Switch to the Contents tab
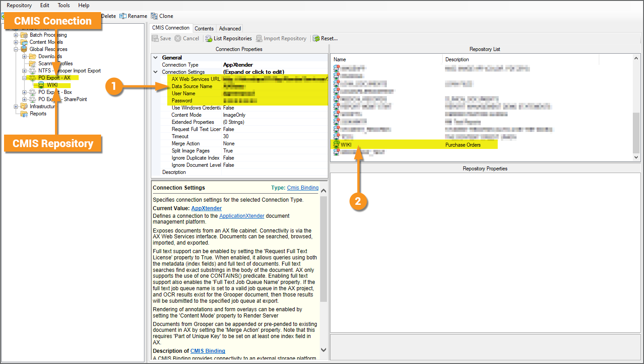Screen dimensions: 644x364 pyautogui.click(x=204, y=29)
